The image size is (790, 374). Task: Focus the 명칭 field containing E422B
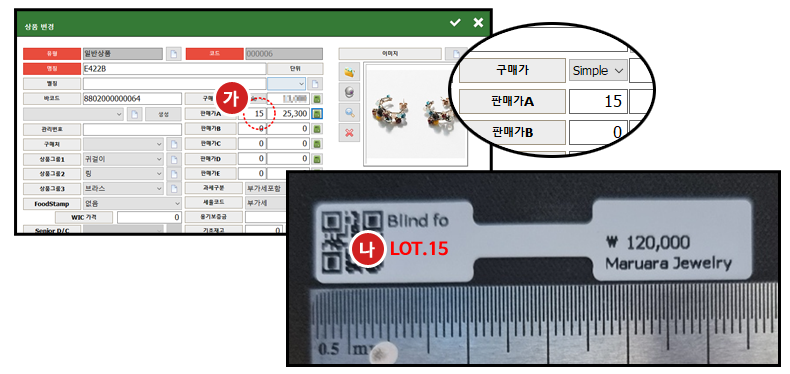(174, 69)
